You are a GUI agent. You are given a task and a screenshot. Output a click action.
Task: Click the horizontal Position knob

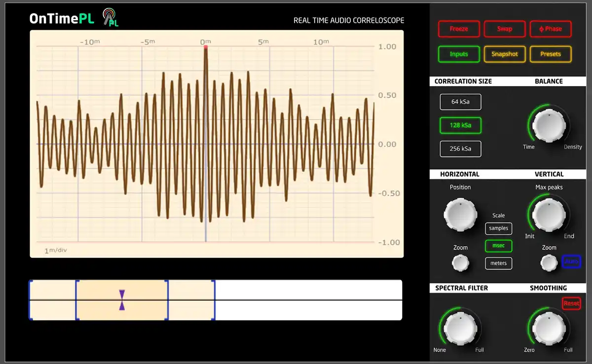(460, 215)
